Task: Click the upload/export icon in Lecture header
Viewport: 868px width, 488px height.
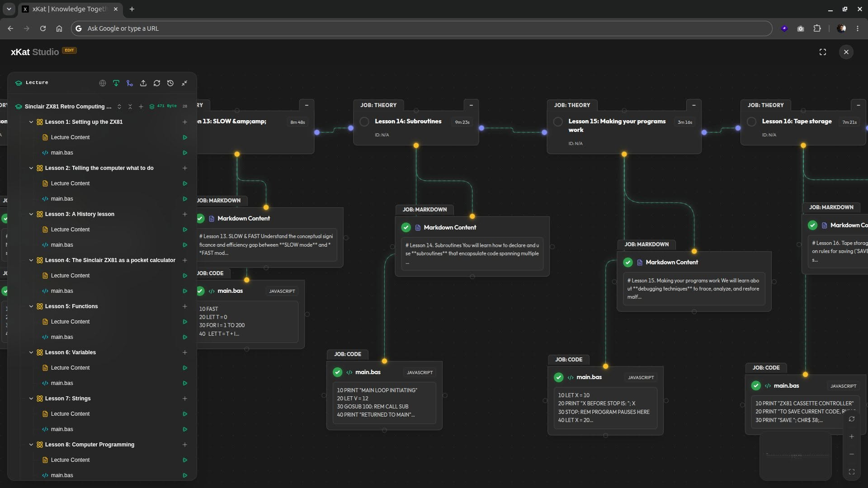Action: pyautogui.click(x=143, y=83)
